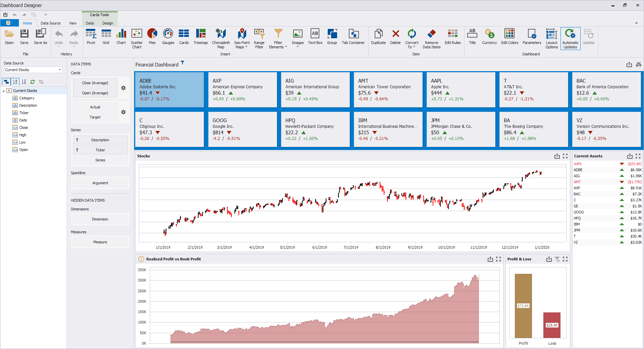The height and width of the screenshot is (349, 644).
Task: Open dashboard Parameters
Action: 532,37
